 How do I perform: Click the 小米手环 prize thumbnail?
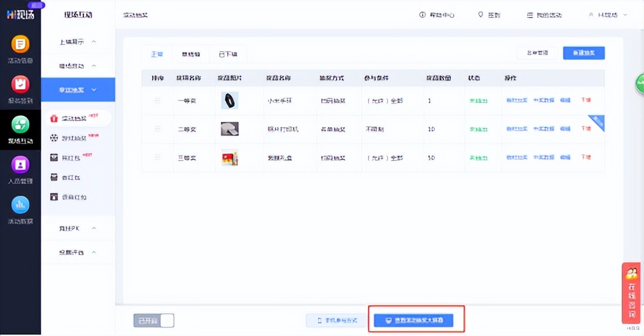[228, 100]
